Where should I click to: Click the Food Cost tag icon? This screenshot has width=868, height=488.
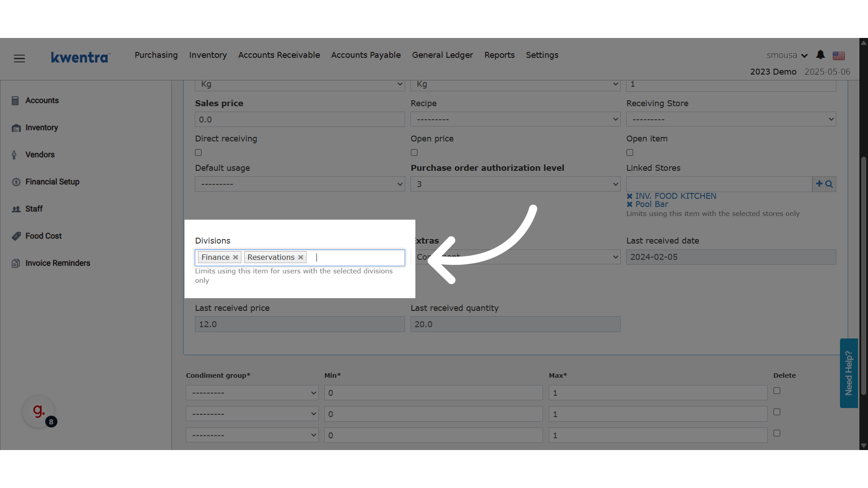click(16, 236)
